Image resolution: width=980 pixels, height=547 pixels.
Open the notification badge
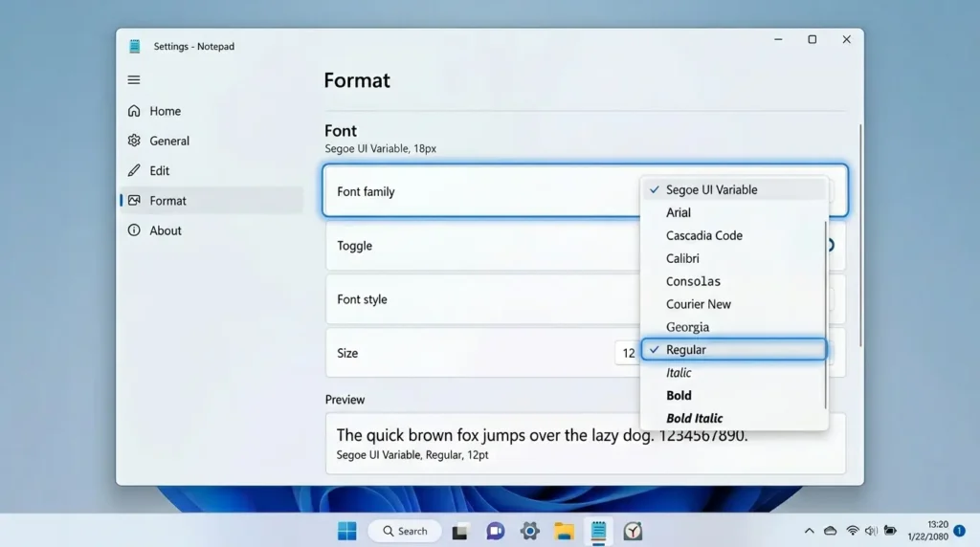pyautogui.click(x=959, y=531)
